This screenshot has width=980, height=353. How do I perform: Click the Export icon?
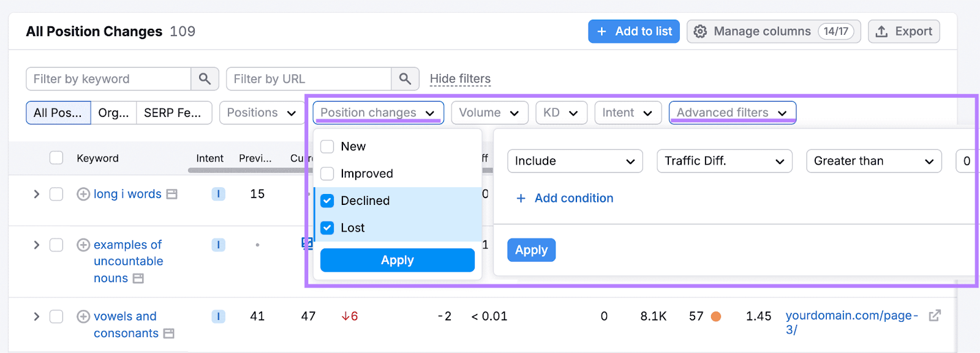(x=883, y=31)
